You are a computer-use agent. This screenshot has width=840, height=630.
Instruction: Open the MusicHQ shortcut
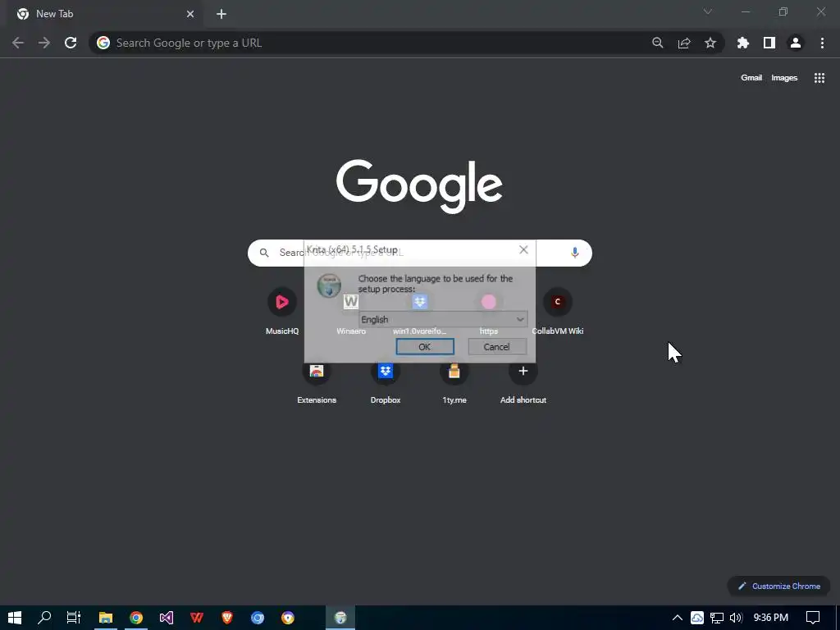pos(282,312)
